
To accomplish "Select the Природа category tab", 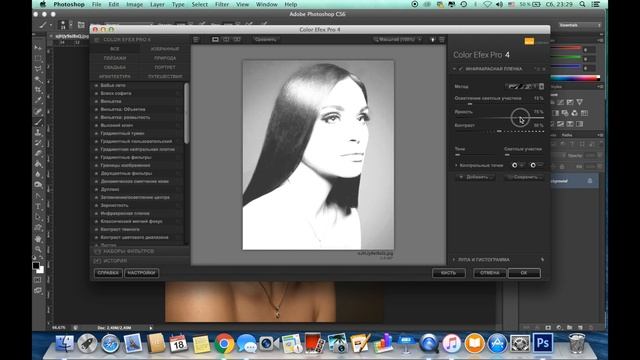I will pyautogui.click(x=165, y=58).
